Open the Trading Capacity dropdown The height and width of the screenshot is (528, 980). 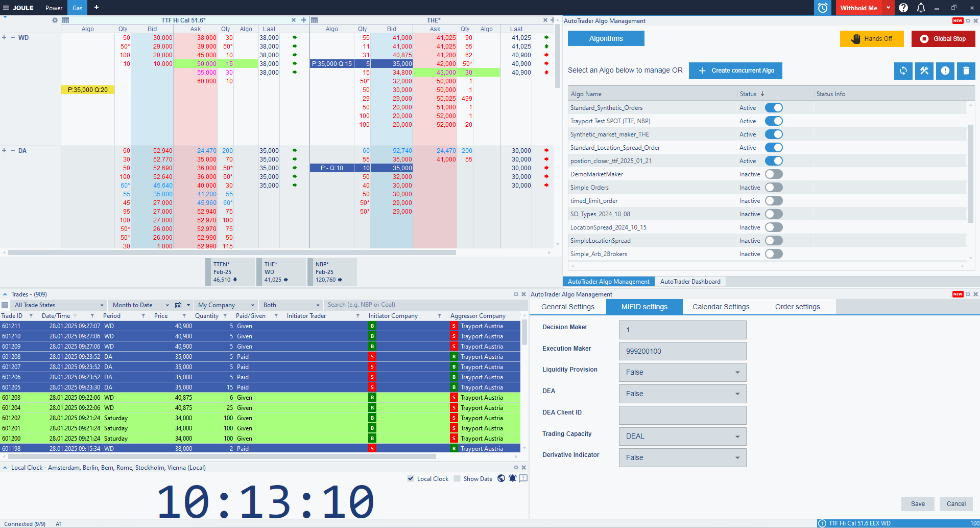click(x=682, y=436)
